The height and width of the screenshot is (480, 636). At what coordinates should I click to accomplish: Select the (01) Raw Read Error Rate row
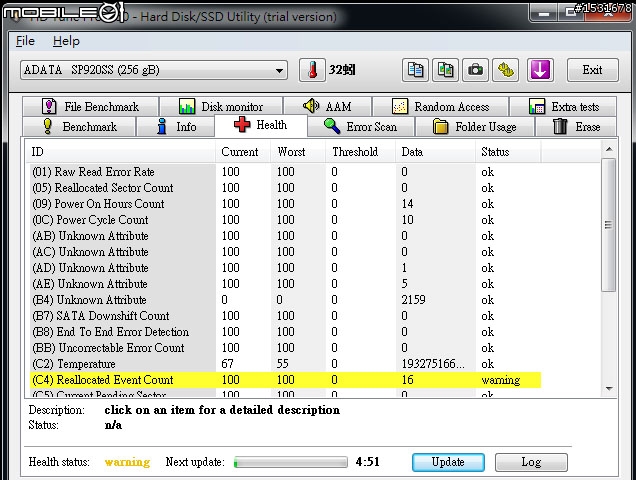click(x=285, y=172)
